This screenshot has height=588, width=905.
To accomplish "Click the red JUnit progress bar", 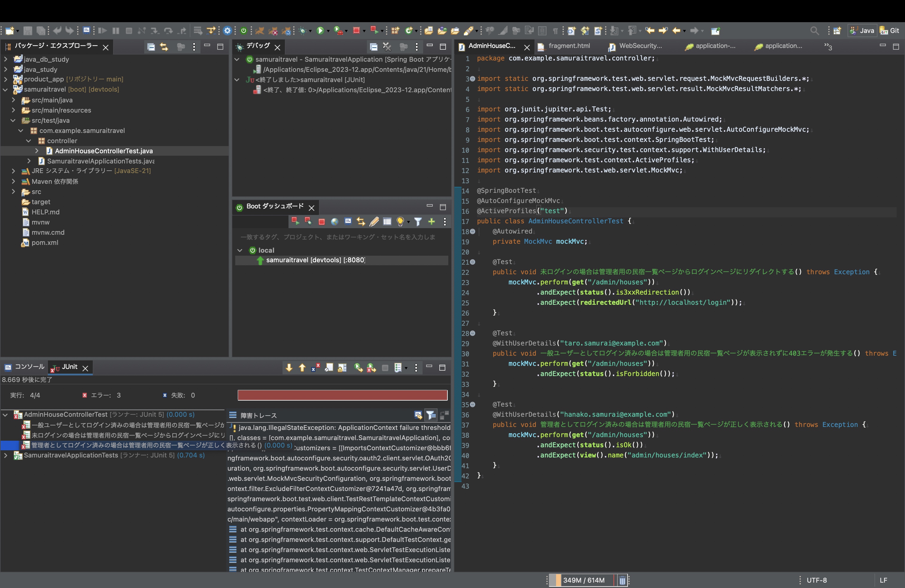I will (342, 395).
